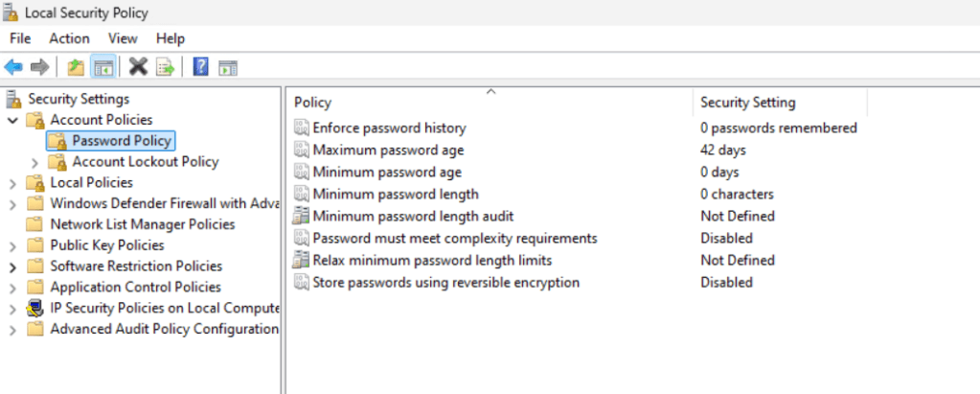The image size is (980, 394).
Task: Select Network List Manager Policies in tree
Action: (142, 224)
